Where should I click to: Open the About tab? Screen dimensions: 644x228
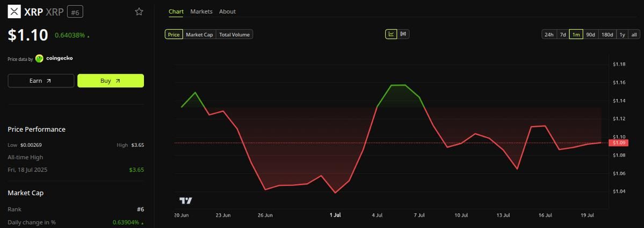(x=227, y=11)
